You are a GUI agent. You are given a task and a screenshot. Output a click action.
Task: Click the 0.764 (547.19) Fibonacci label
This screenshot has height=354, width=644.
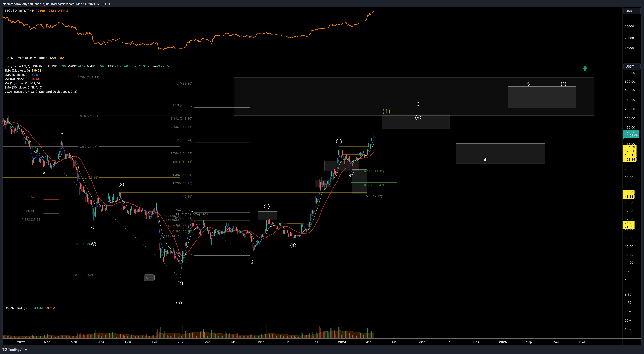(88, 77)
